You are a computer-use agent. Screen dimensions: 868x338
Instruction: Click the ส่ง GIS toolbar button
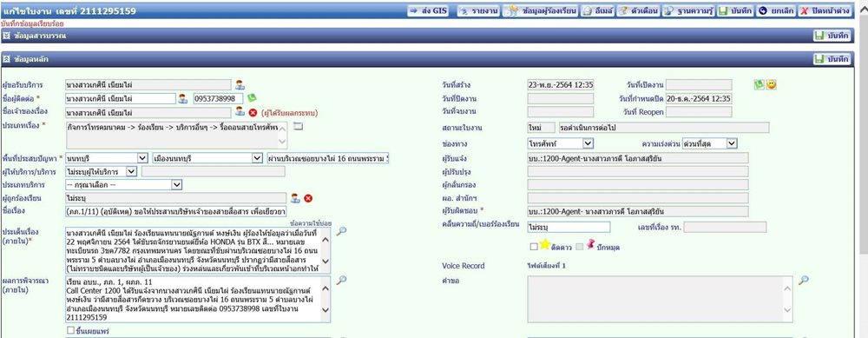[x=429, y=11]
